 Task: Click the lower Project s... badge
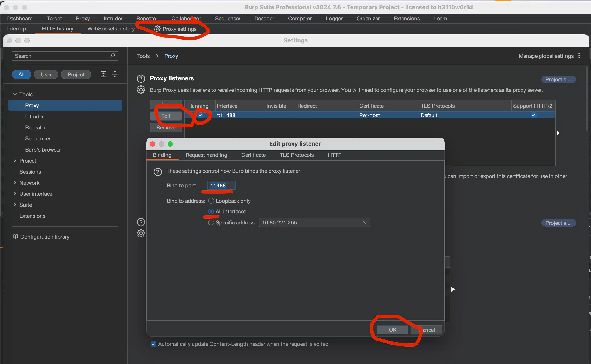click(559, 223)
